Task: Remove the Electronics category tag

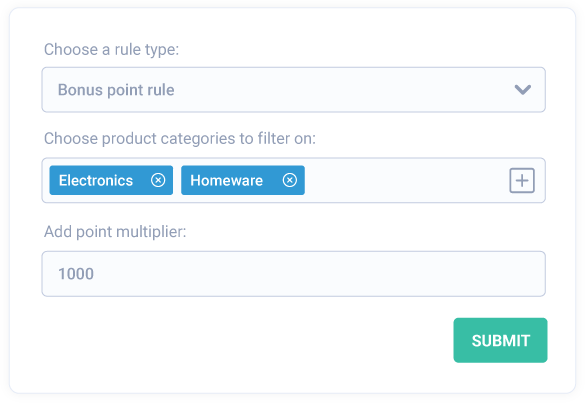Action: (158, 180)
